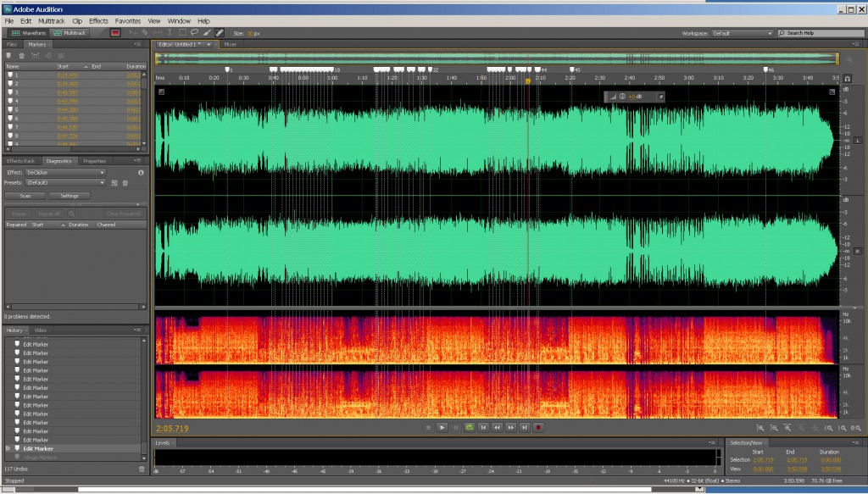868x494 pixels.
Task: Toggle the right channel R button
Action: click(x=859, y=251)
